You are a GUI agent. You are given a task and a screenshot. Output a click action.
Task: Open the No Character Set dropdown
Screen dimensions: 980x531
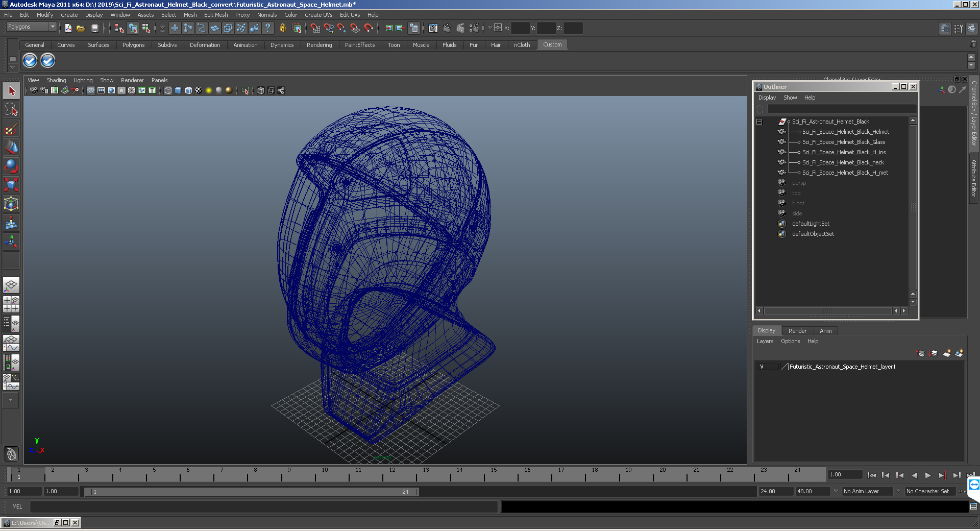click(930, 491)
